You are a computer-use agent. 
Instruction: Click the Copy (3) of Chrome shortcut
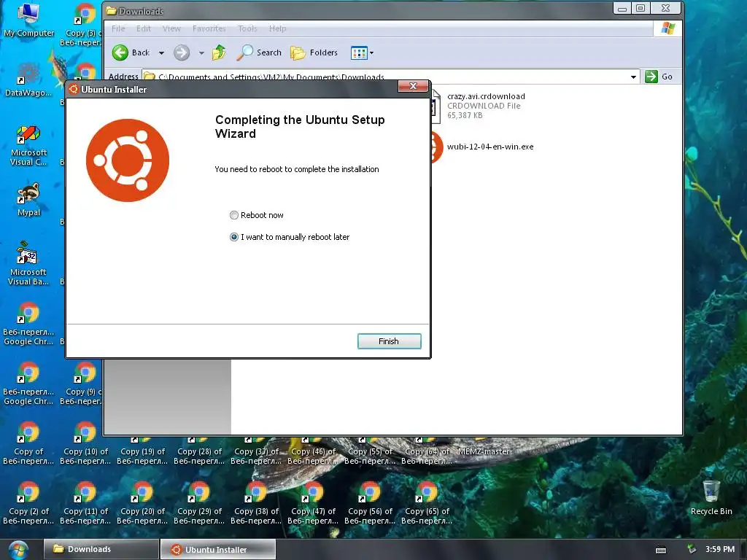(x=81, y=26)
